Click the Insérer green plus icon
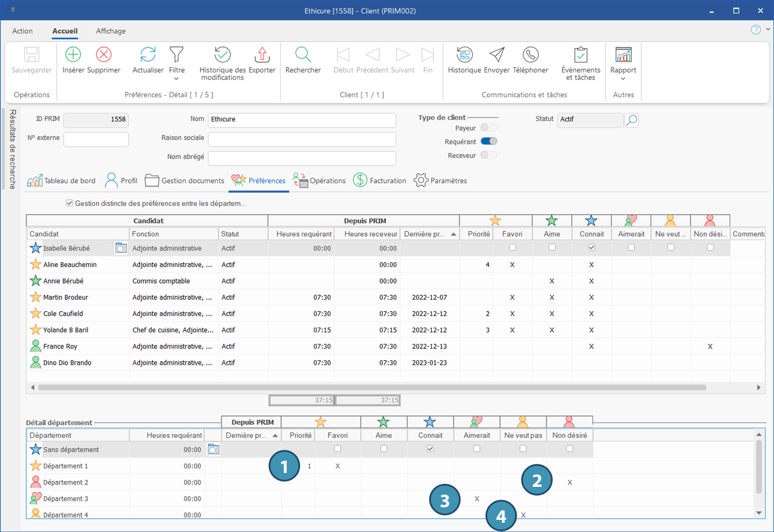The height and width of the screenshot is (532, 774). pos(73,55)
